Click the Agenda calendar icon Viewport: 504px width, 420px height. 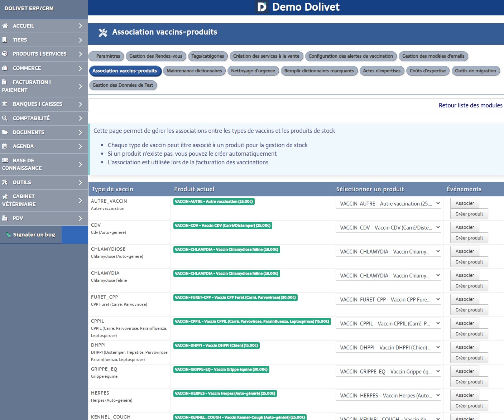point(5,146)
